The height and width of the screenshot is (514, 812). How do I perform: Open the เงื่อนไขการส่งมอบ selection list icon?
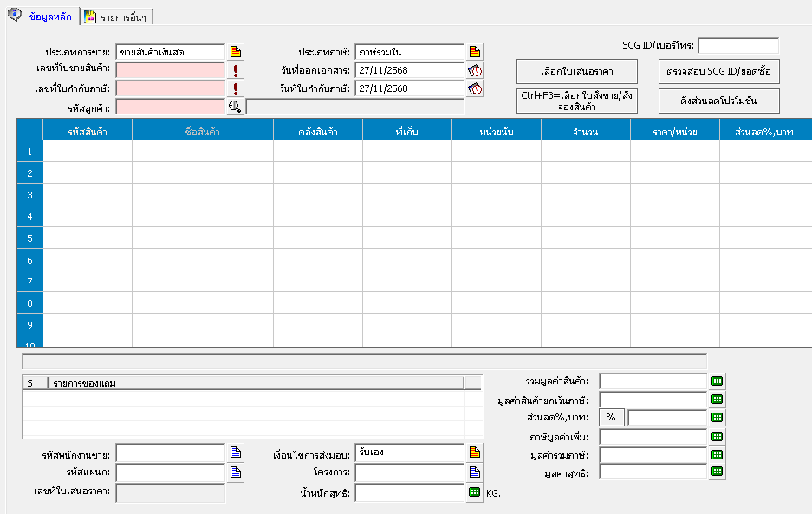(x=474, y=452)
